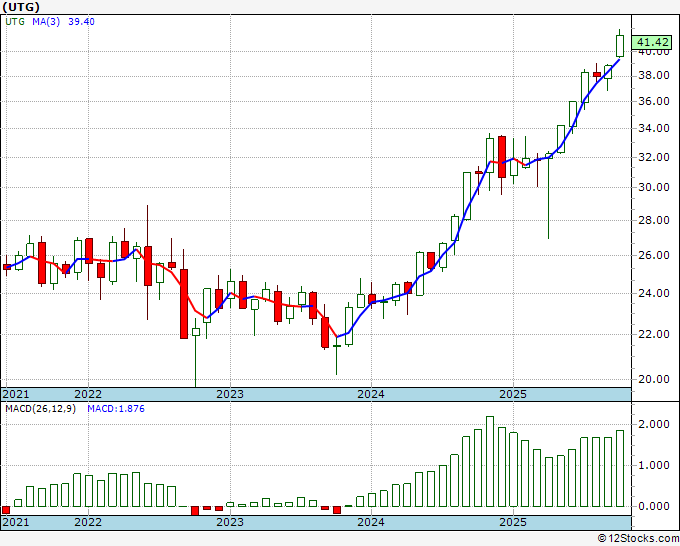The width and height of the screenshot is (680, 546).
Task: Click the 20.00 price axis label
Action: tap(654, 379)
